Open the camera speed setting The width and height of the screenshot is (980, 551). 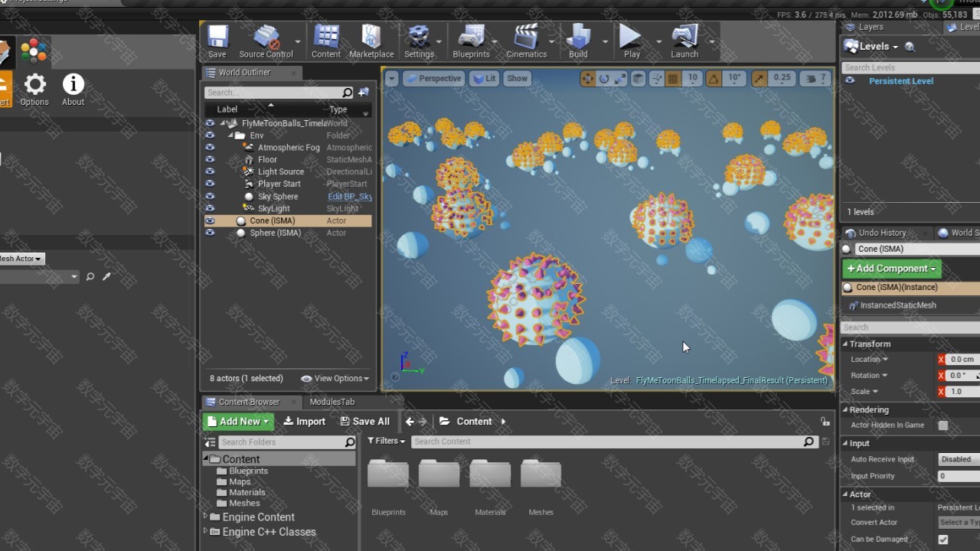(815, 78)
